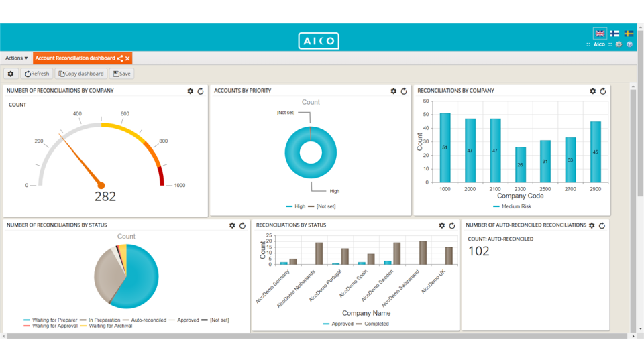Refresh the Reconciliations by Status bar chart
The width and height of the screenshot is (644, 362).
[452, 226]
